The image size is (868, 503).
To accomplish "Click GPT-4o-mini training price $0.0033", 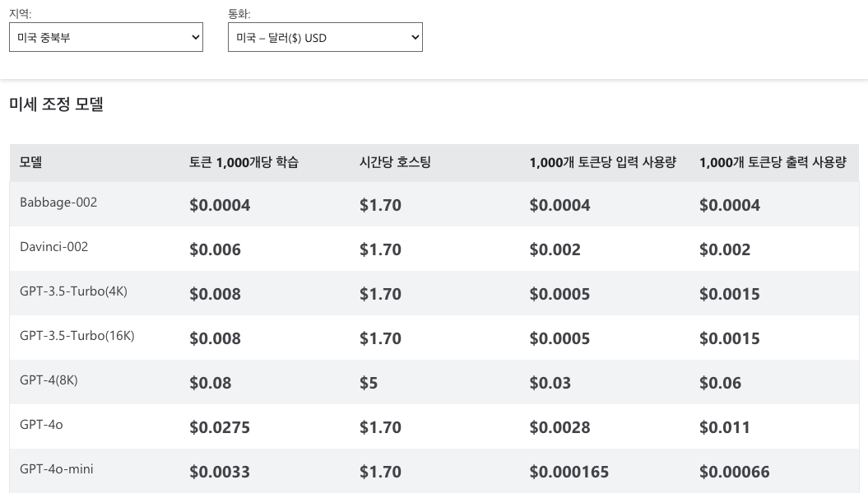I will (x=220, y=472).
